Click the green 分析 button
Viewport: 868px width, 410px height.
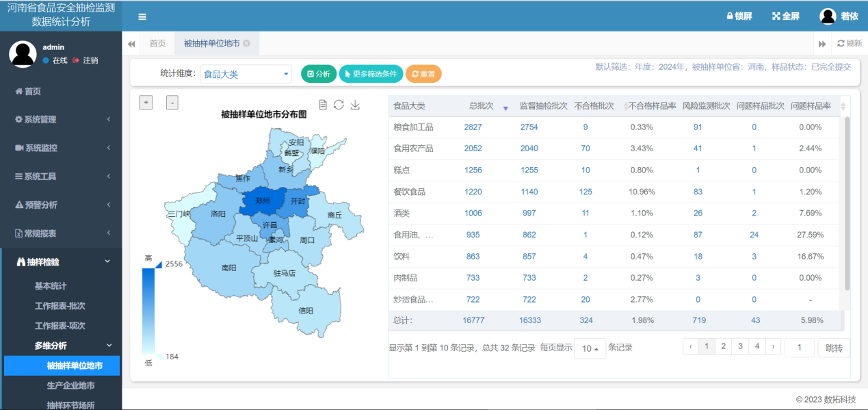click(319, 74)
